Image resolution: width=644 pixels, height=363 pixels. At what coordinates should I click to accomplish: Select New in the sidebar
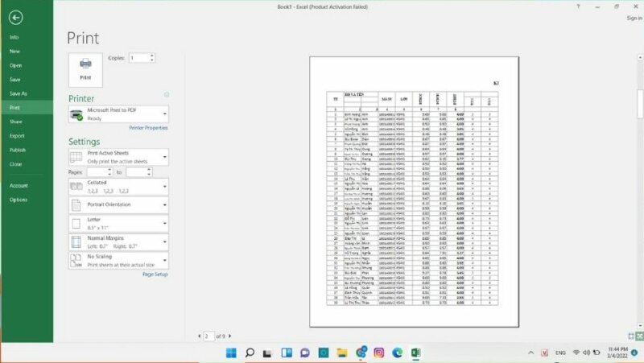[x=14, y=52]
